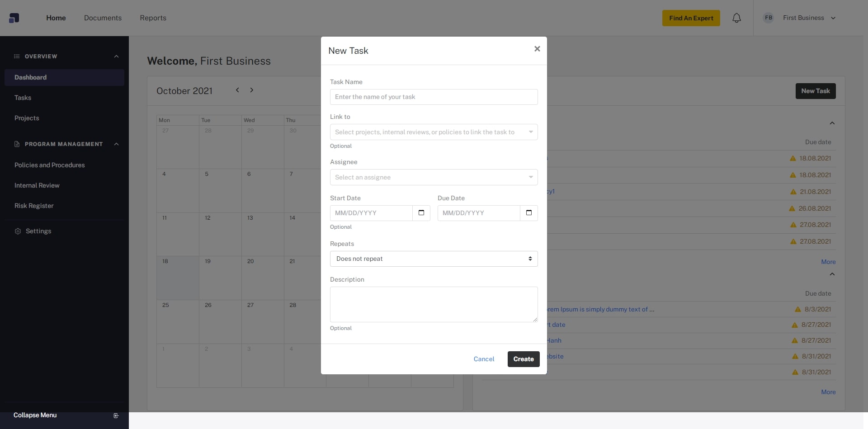Open Settings via gear icon

click(18, 231)
